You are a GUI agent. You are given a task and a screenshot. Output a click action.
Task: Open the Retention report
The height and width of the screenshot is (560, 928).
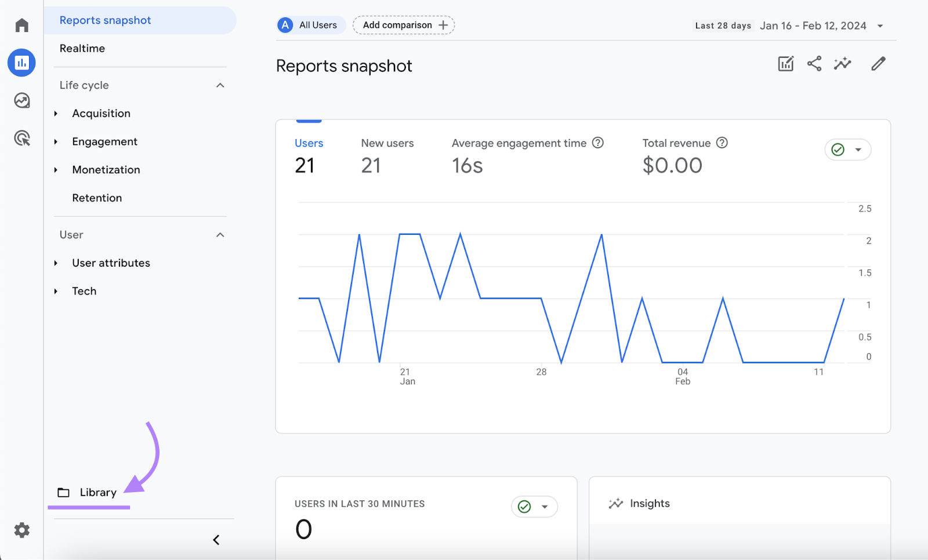(x=97, y=198)
